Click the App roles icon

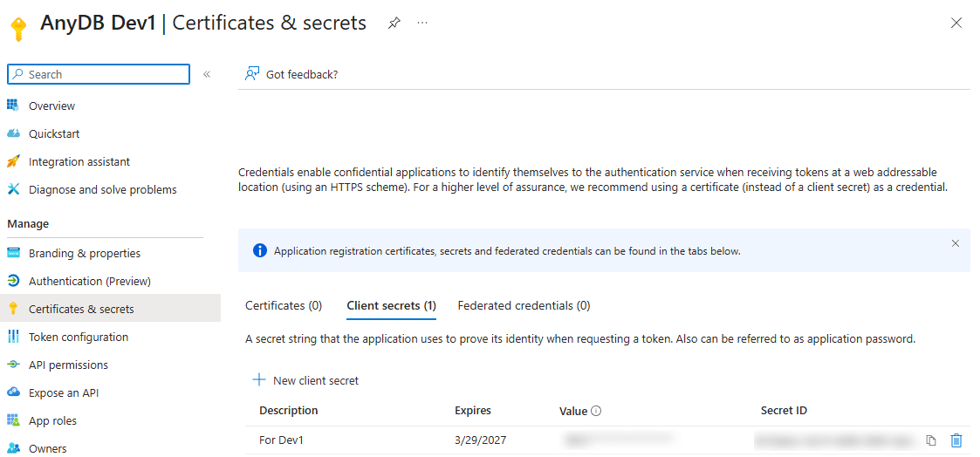[14, 420]
